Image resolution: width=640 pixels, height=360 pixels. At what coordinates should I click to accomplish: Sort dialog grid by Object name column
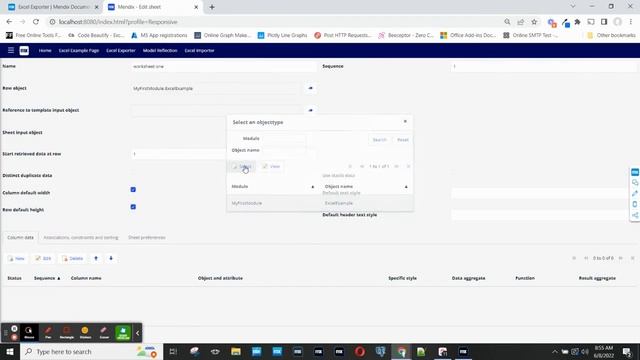366,187
